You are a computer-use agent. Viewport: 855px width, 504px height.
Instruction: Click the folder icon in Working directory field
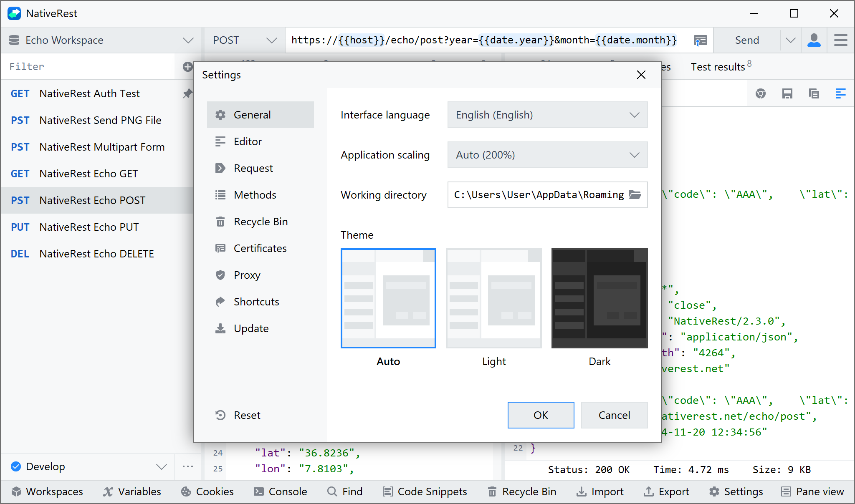(x=635, y=195)
